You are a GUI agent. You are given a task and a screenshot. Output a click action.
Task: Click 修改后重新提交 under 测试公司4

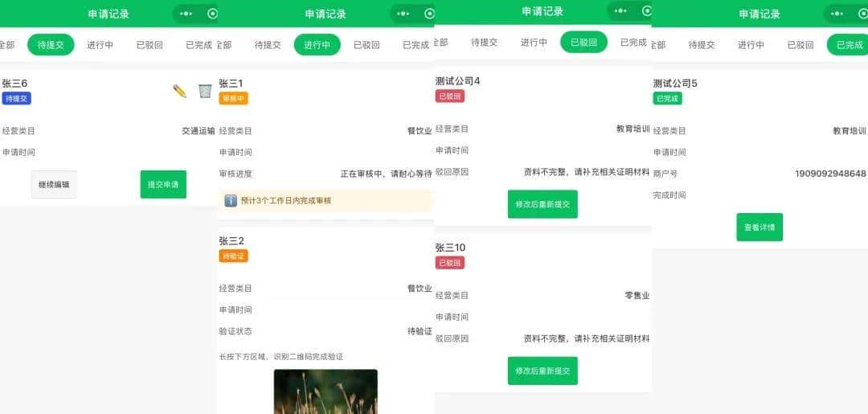pos(542,204)
